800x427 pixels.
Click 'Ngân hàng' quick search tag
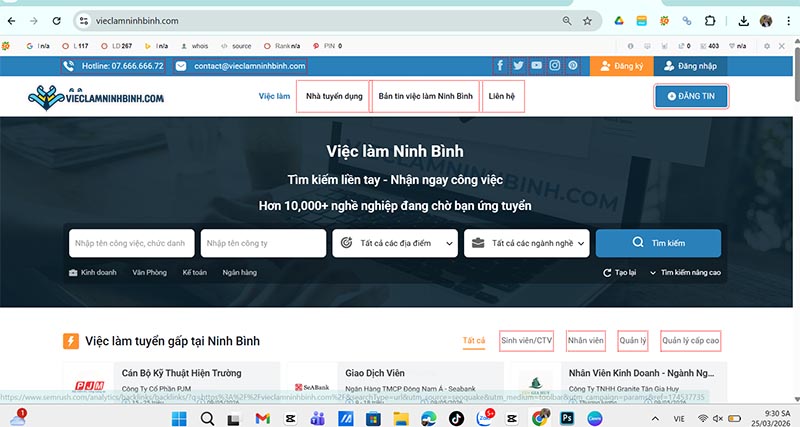pos(240,272)
